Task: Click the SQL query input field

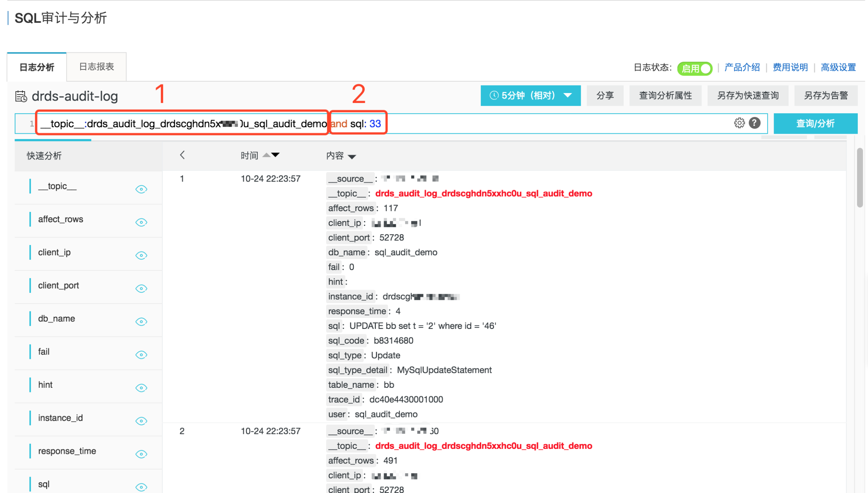Action: point(393,123)
